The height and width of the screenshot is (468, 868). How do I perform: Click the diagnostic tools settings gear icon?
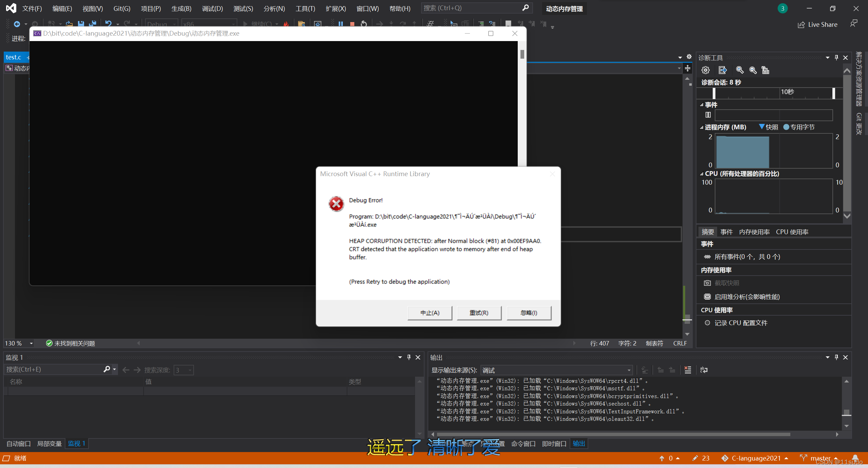click(x=706, y=70)
